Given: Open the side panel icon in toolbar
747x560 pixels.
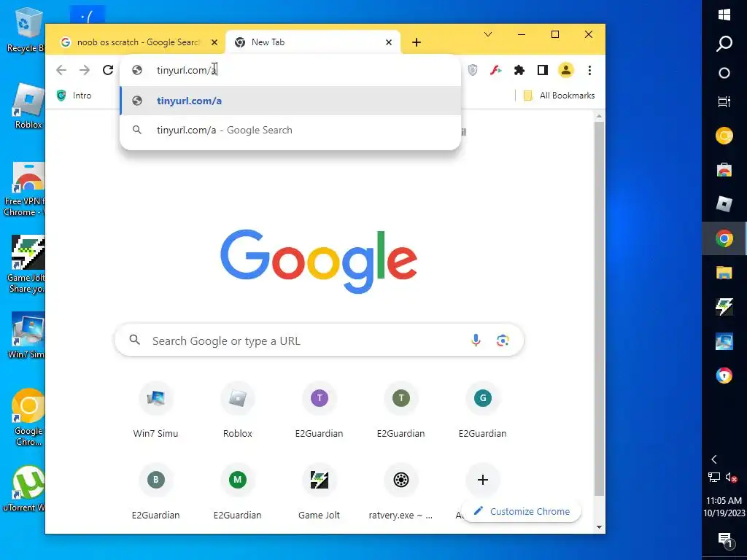Looking at the screenshot, I should click(543, 70).
